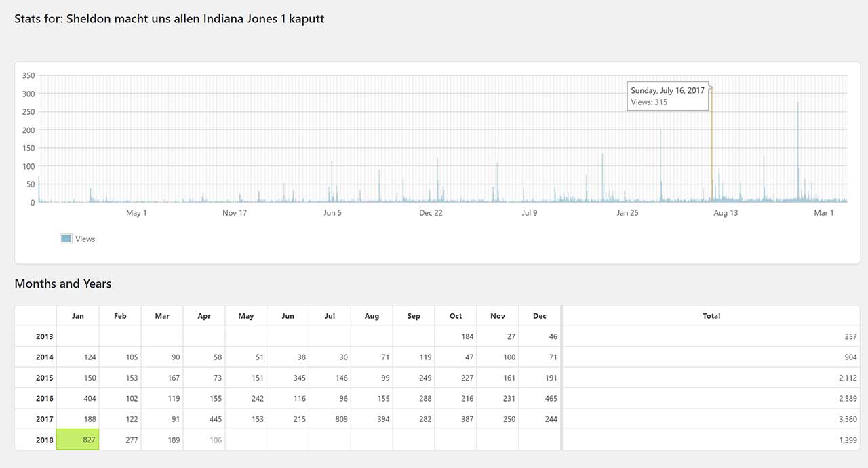Screen dimensions: 868x468
Task: Click the 189 cell for March 2018
Action: (162, 440)
